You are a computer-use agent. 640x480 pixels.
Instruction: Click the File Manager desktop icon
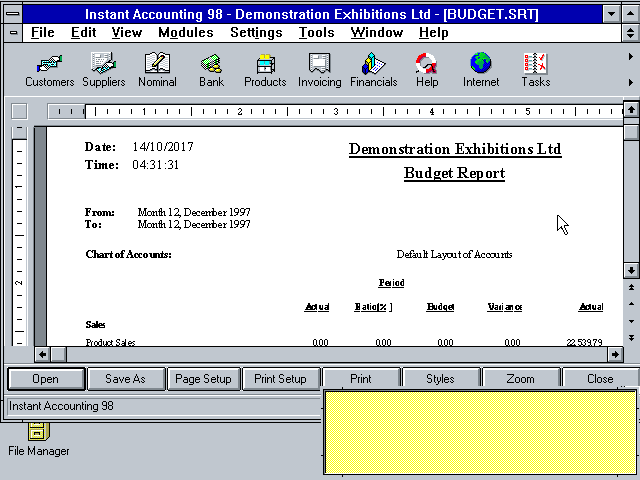(x=39, y=440)
